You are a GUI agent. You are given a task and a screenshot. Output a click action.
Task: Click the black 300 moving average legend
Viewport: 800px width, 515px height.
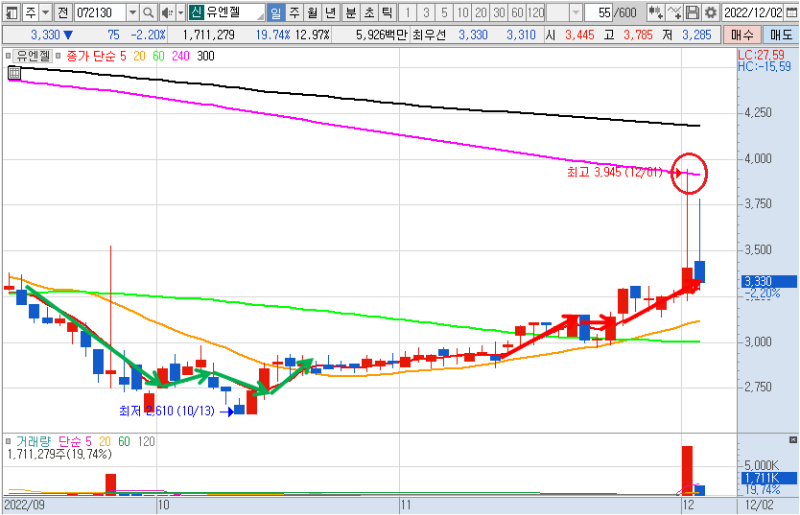click(x=206, y=56)
